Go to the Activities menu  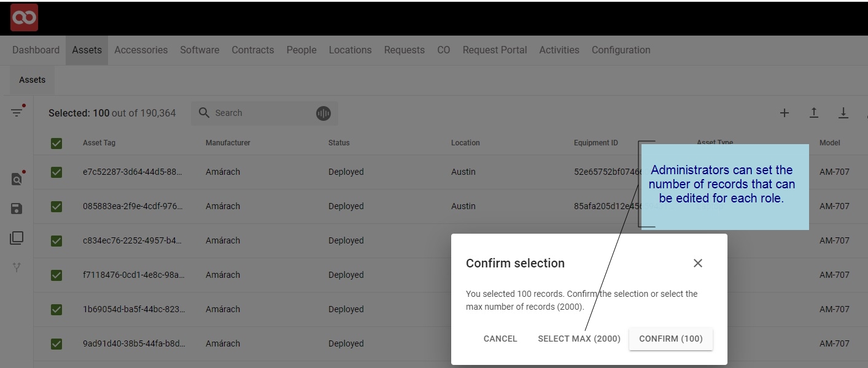(x=559, y=50)
